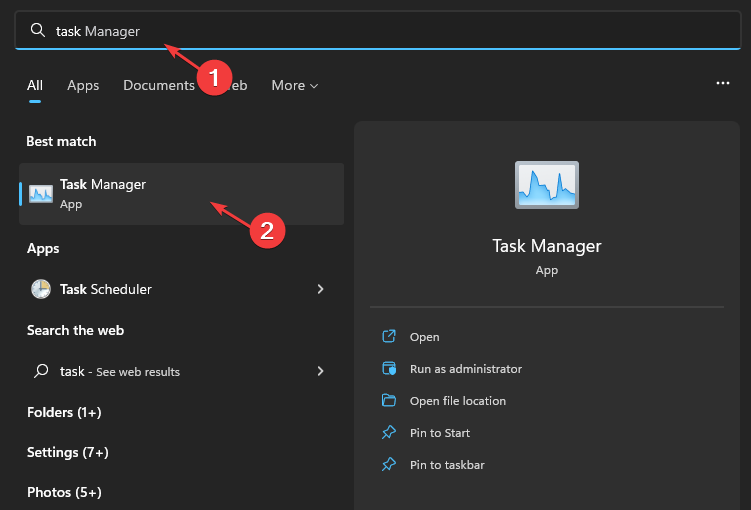Click Open in the Task Manager pane

(x=424, y=337)
